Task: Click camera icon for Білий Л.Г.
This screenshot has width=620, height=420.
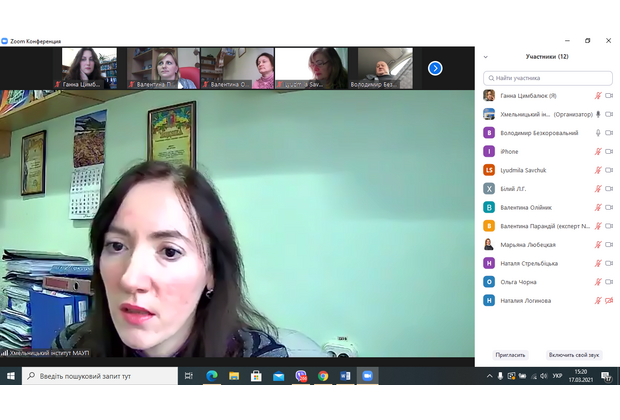Action: click(x=609, y=189)
